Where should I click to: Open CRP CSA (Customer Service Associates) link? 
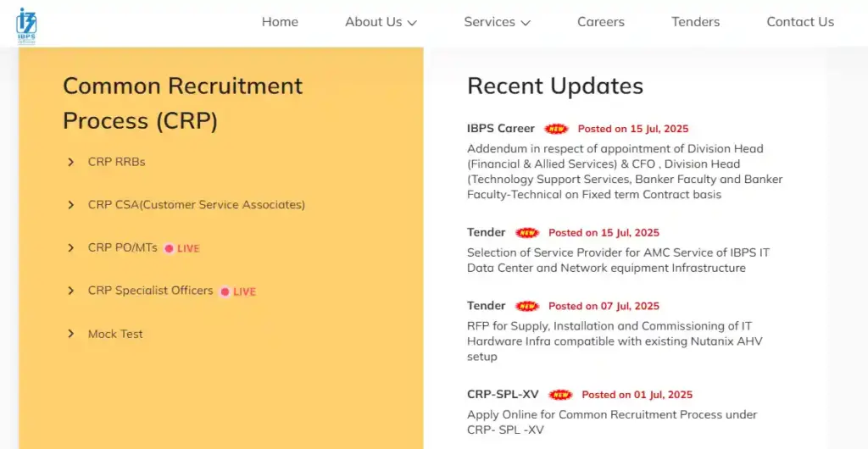(196, 205)
